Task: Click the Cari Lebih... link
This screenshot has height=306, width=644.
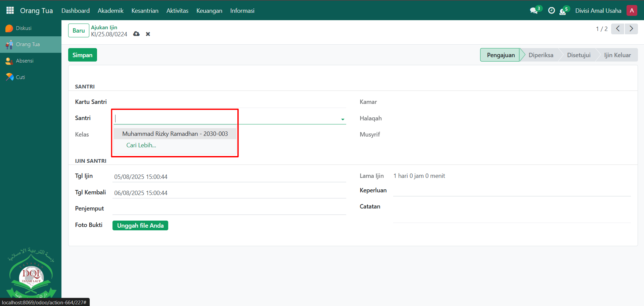Action: click(141, 145)
